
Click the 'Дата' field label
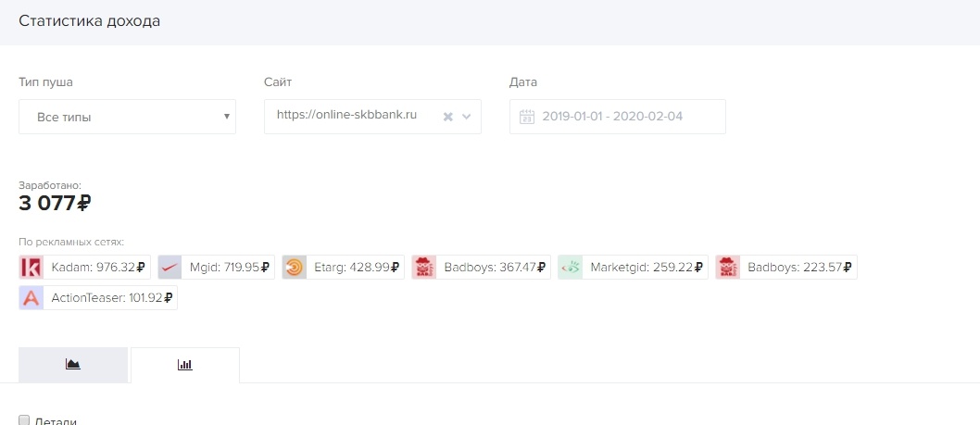click(x=523, y=82)
